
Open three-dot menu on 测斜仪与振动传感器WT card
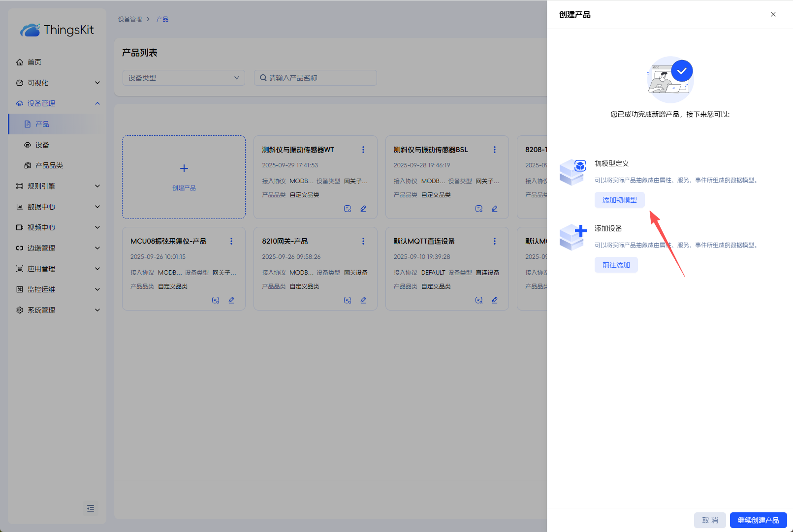click(363, 150)
